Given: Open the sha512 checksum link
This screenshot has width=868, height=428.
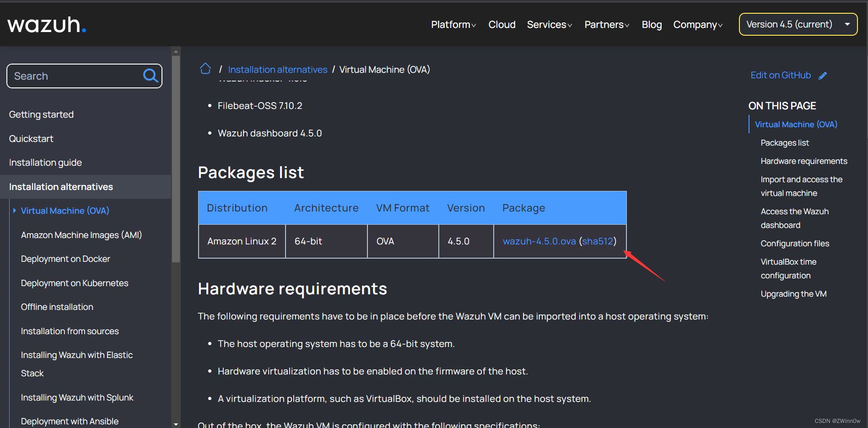Looking at the screenshot, I should (598, 241).
